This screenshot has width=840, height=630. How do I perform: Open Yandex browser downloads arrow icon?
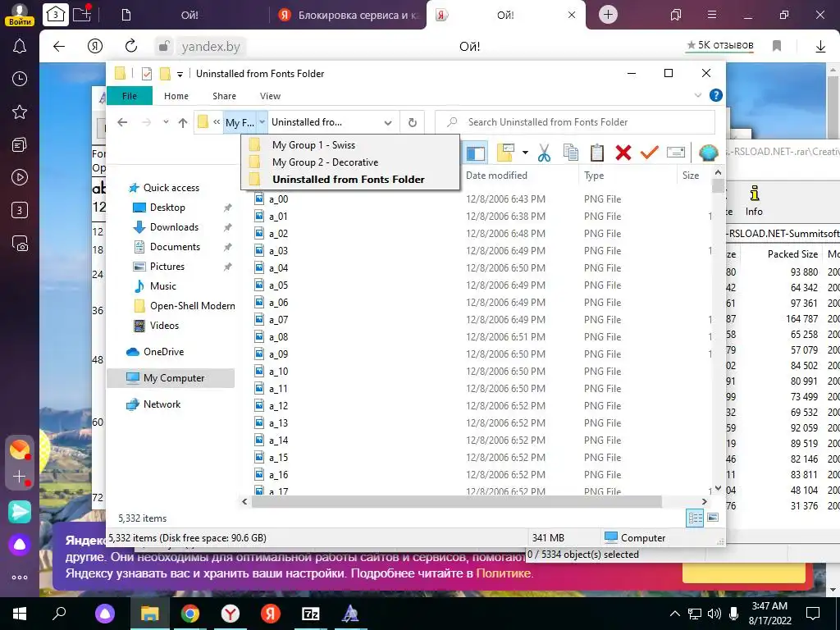click(x=820, y=47)
